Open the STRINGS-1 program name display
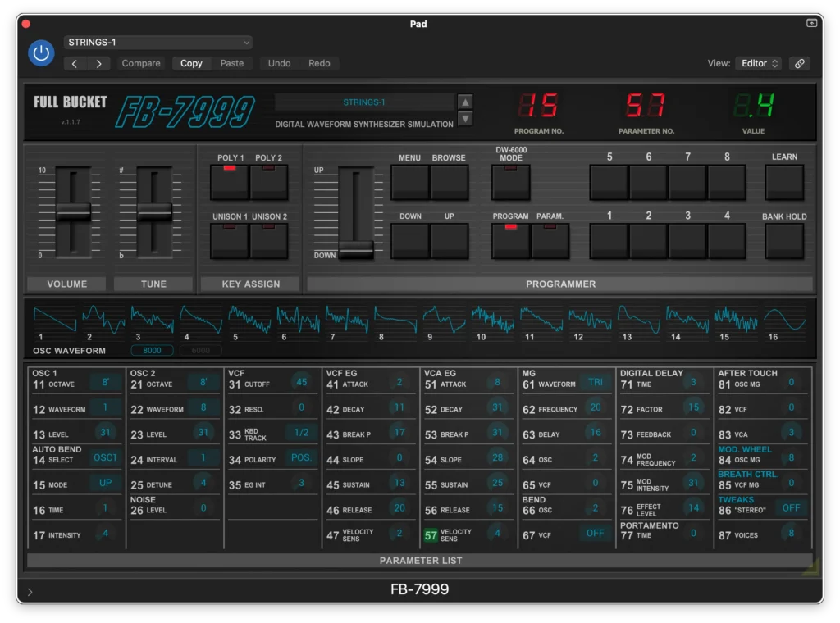The width and height of the screenshot is (840, 623). 364,102
